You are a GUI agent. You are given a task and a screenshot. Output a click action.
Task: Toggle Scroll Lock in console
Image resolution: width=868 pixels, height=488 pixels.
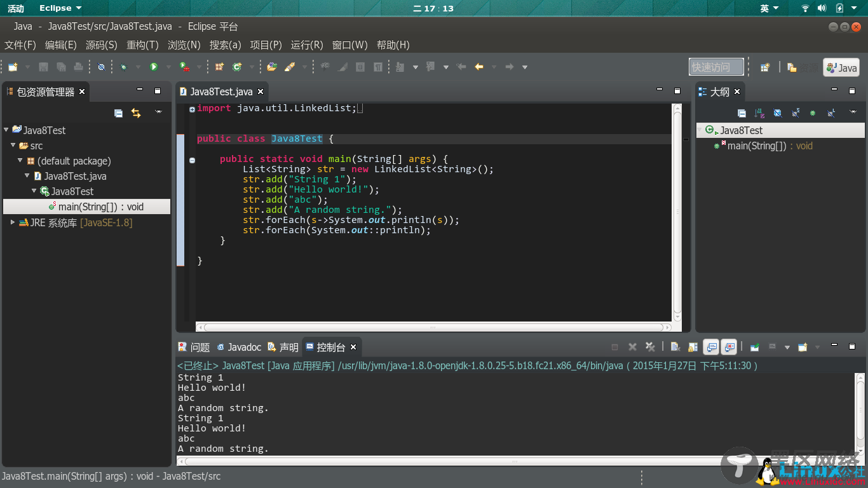point(693,347)
